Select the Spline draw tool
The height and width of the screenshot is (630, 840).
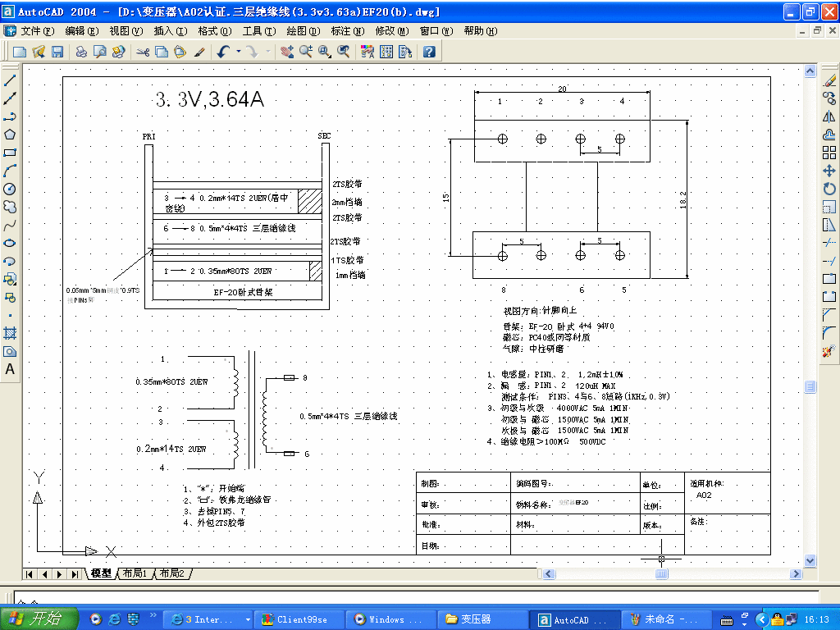10,225
